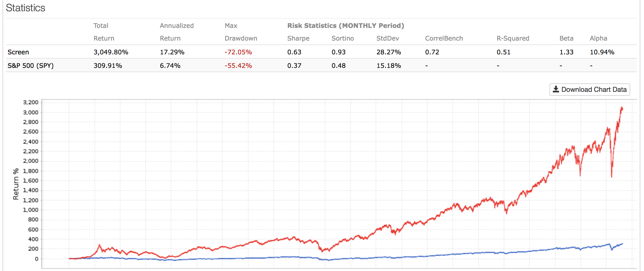644x271 pixels.
Task: Select the CorrelBench column header
Action: [x=444, y=38]
